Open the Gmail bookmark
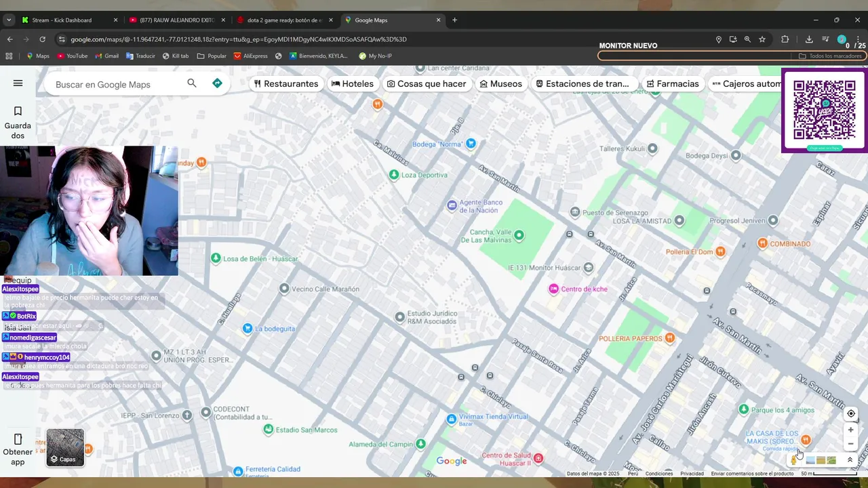868x488 pixels. coord(107,56)
